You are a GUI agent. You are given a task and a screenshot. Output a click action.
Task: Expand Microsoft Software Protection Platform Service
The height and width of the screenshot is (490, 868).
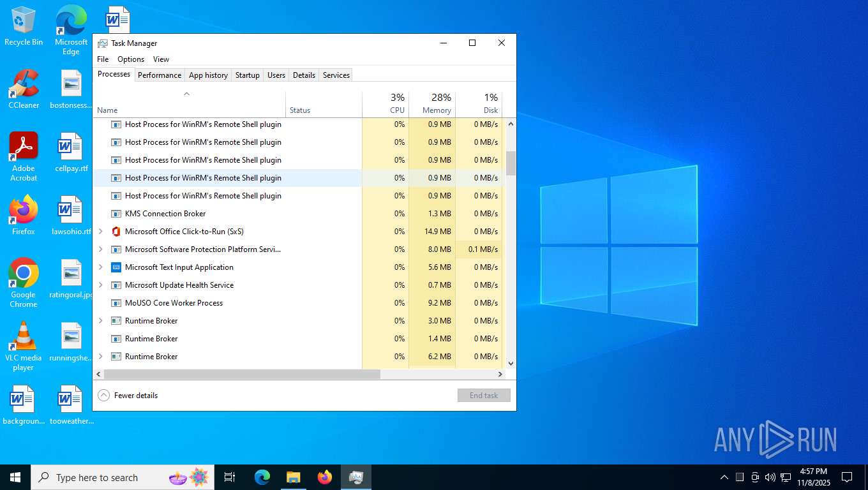(x=100, y=249)
